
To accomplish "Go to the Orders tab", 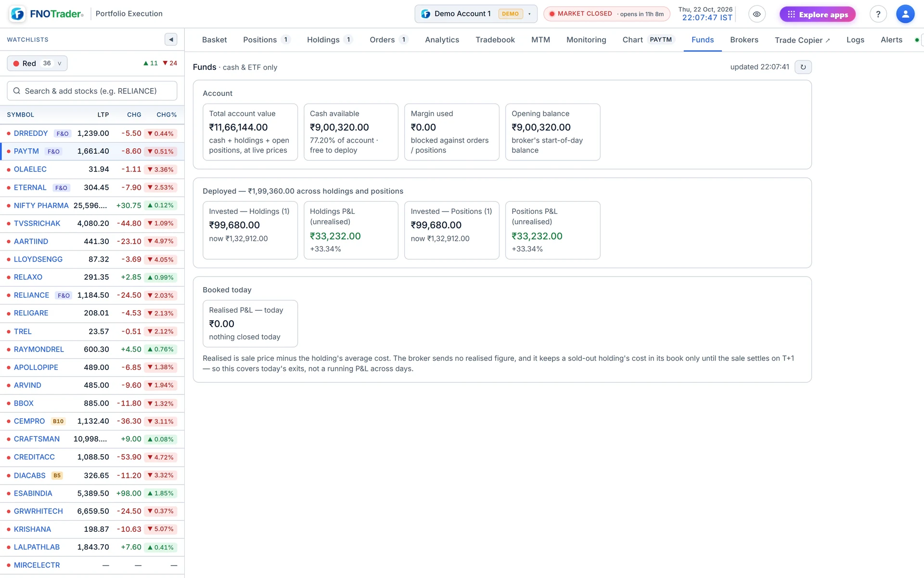I will [x=389, y=40].
